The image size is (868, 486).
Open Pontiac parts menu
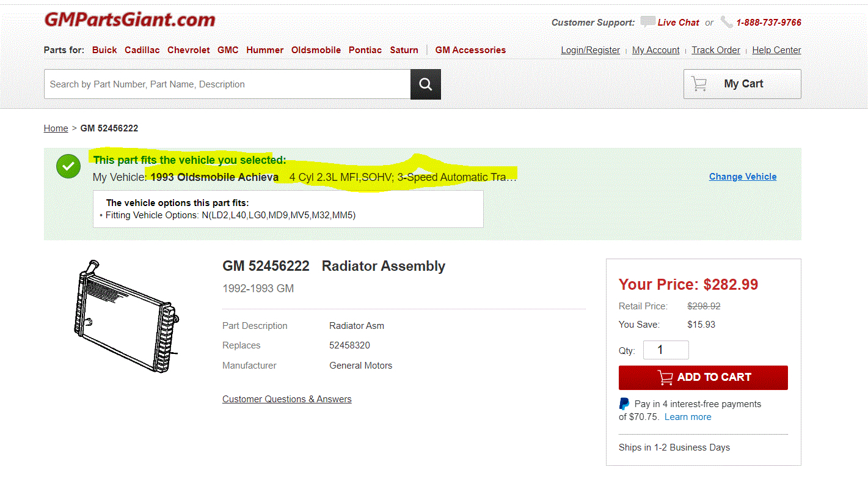point(365,50)
